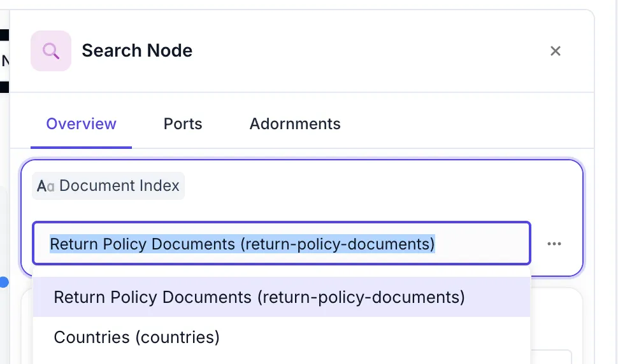Image resolution: width=618 pixels, height=364 pixels.
Task: Select Return Policy Documents option in dropdown list
Action: click(x=282, y=297)
